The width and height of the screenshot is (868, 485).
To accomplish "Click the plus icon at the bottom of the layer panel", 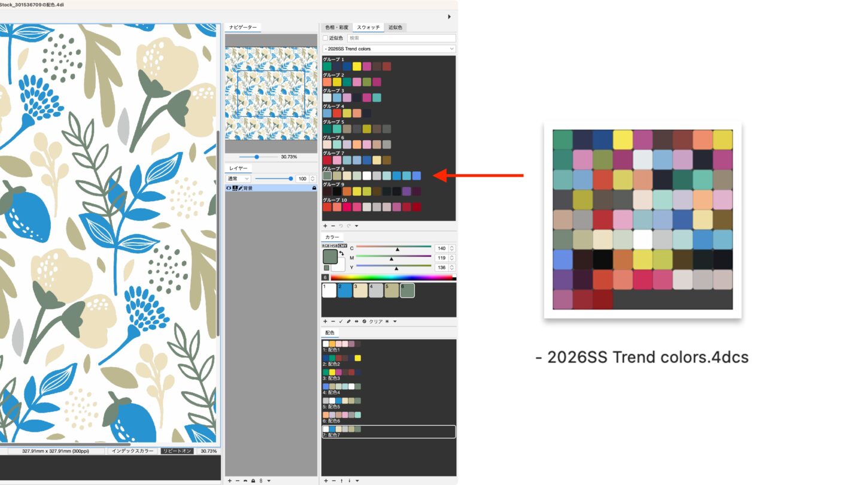I will (229, 480).
